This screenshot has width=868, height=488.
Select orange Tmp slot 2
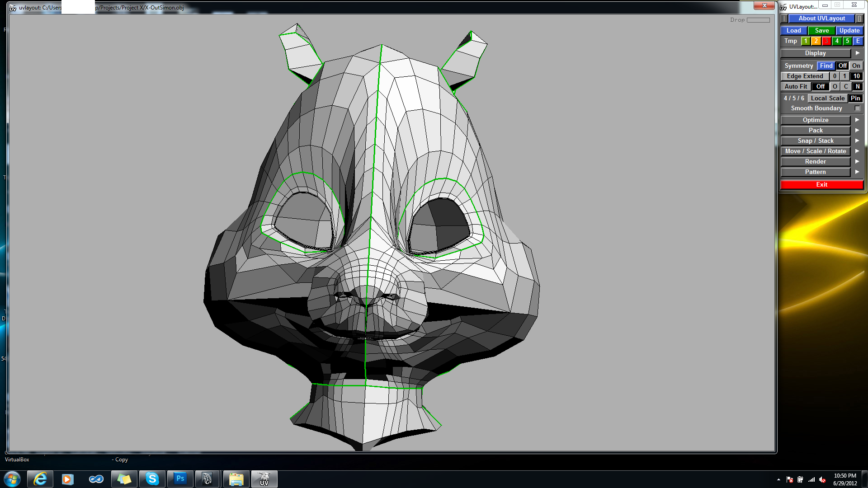click(x=816, y=41)
